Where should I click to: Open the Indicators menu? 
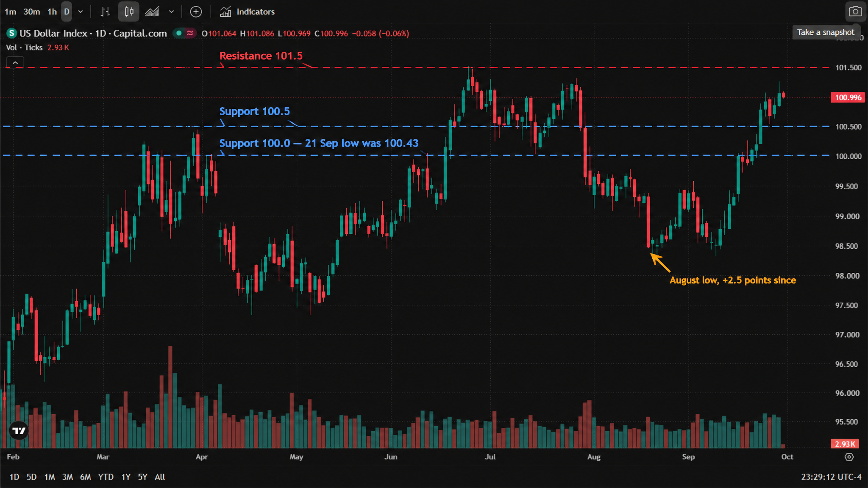[247, 12]
